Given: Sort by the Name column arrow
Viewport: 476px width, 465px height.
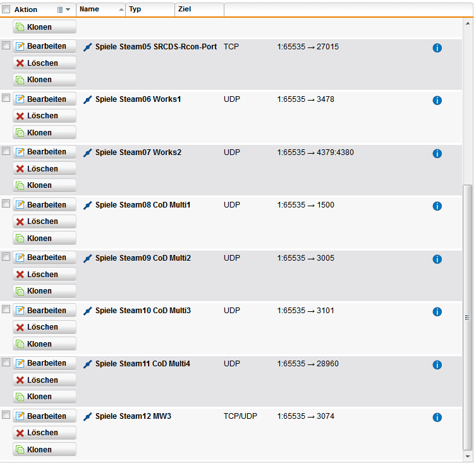Looking at the screenshot, I should coord(121,9).
